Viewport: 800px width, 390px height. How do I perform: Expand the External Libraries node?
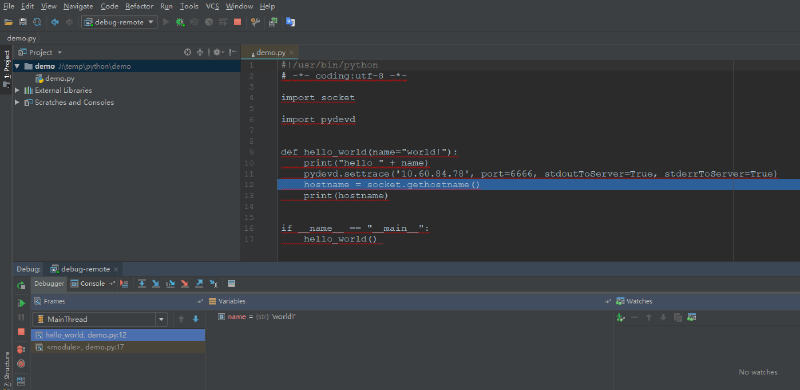17,90
